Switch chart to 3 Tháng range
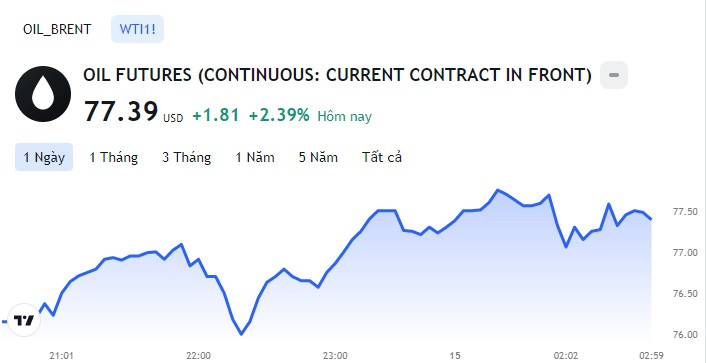The height and width of the screenshot is (363, 706). tap(186, 157)
